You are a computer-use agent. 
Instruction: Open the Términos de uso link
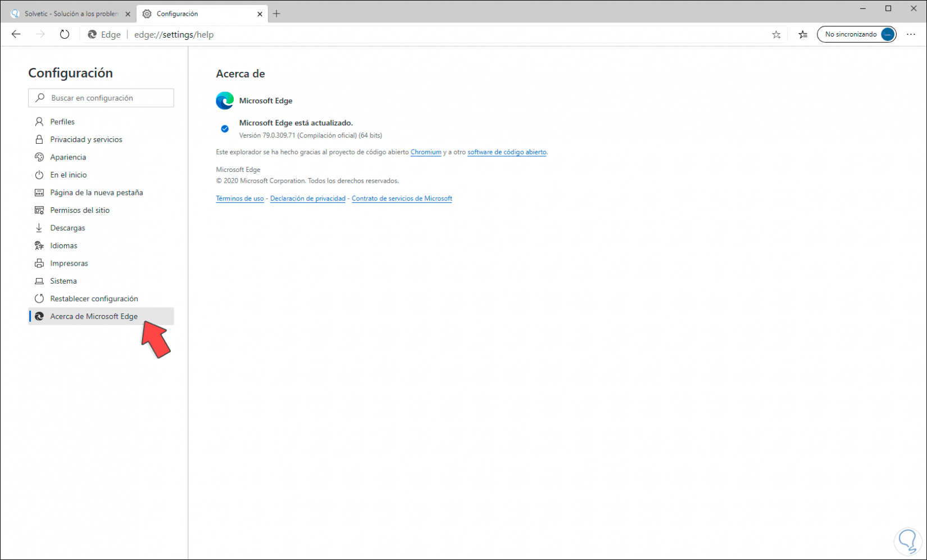coord(240,198)
